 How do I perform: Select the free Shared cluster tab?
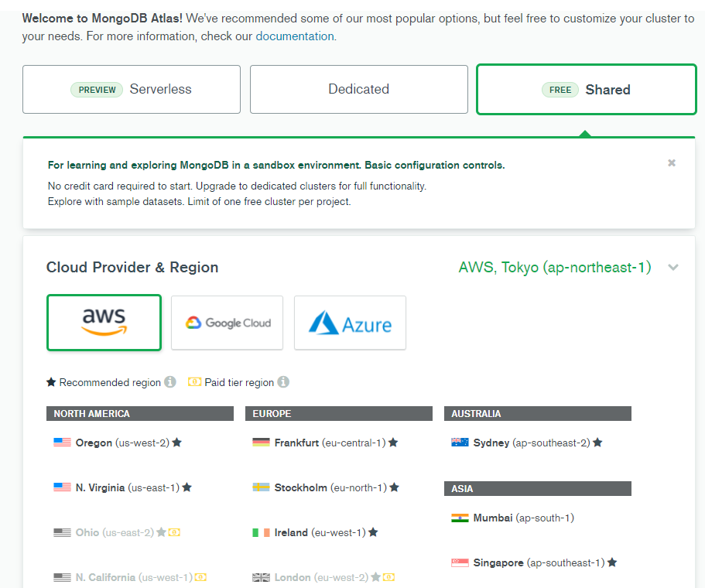coord(587,90)
